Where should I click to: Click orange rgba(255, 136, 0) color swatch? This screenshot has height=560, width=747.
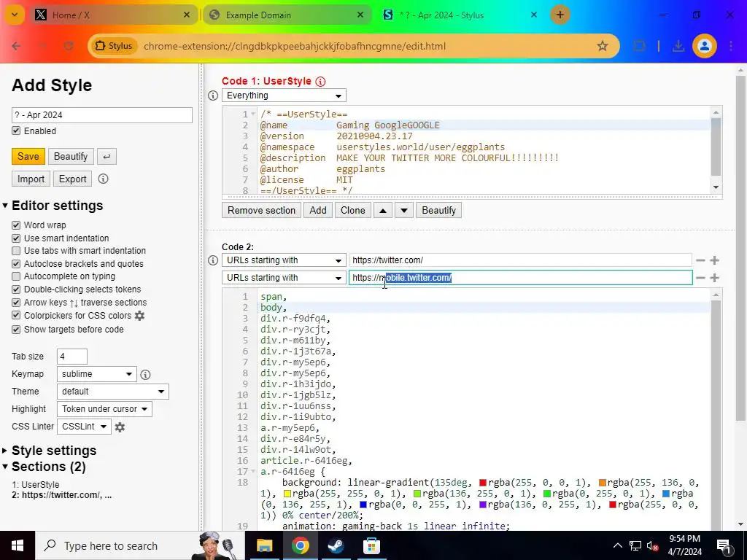coord(602,483)
